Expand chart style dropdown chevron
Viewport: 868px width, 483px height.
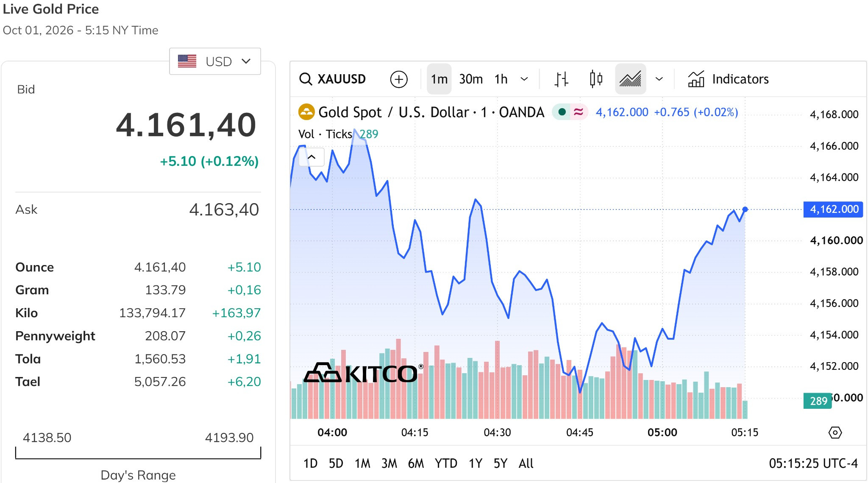pos(659,79)
